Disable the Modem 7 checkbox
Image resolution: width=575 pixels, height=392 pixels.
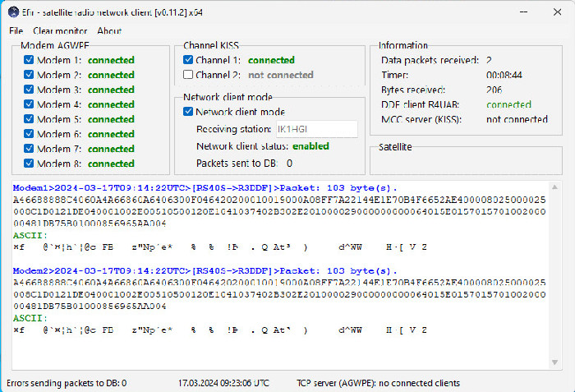[29, 148]
